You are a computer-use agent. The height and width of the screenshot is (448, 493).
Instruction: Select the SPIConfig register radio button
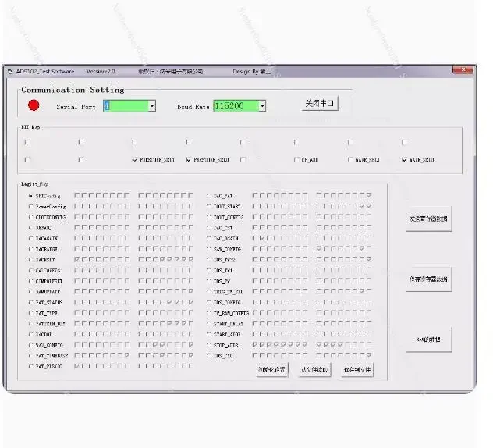click(x=31, y=196)
